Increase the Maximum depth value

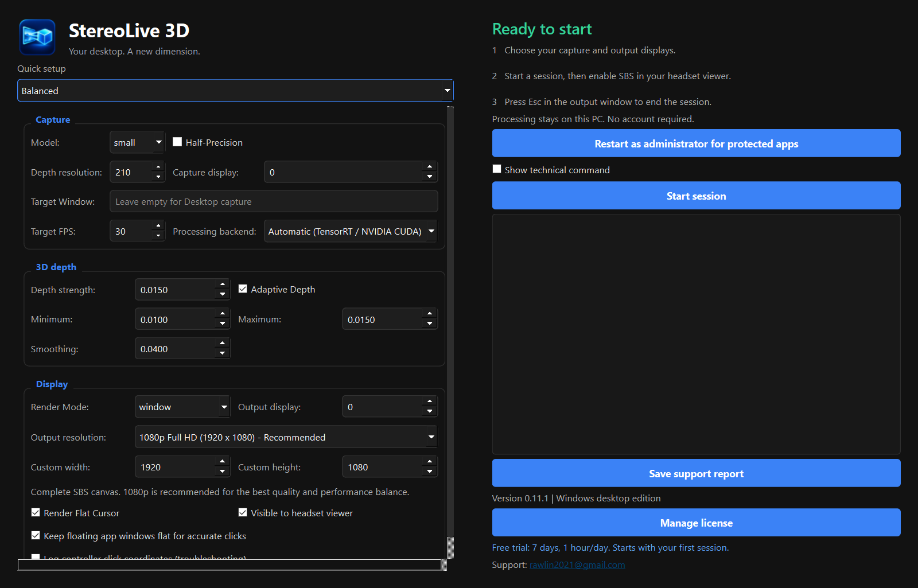pos(430,314)
